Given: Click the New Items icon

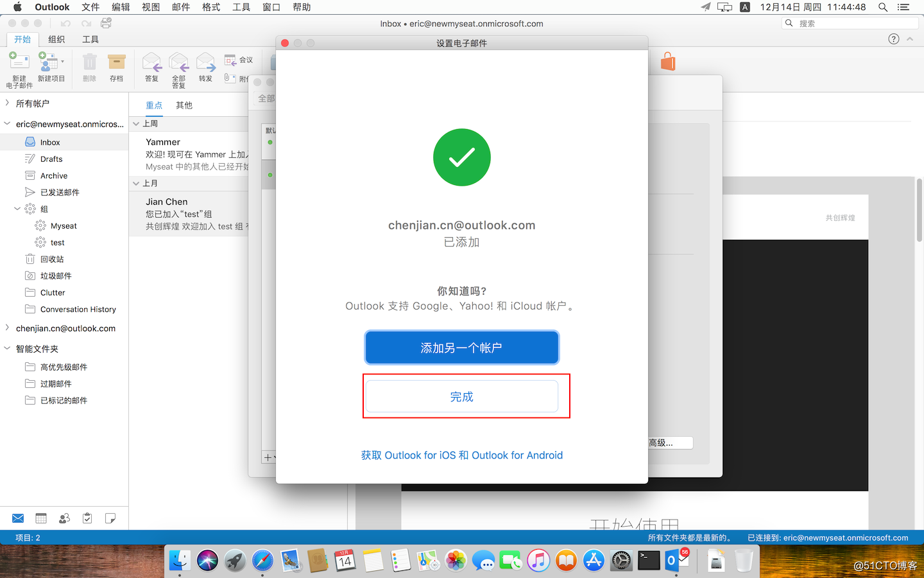Looking at the screenshot, I should pos(48,62).
